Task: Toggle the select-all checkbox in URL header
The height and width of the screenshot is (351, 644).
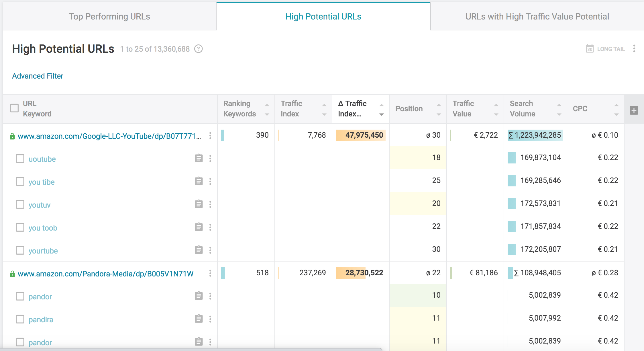Action: (x=14, y=108)
